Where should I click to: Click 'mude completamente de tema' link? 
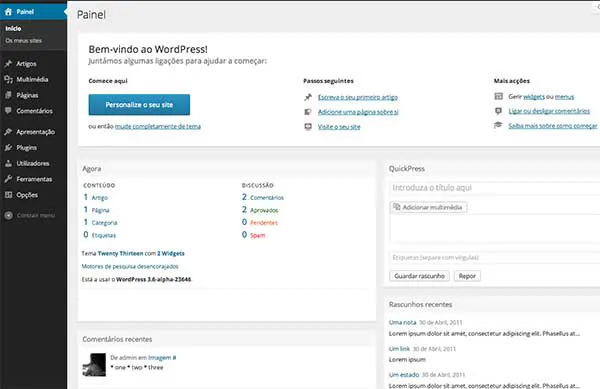coord(158,126)
